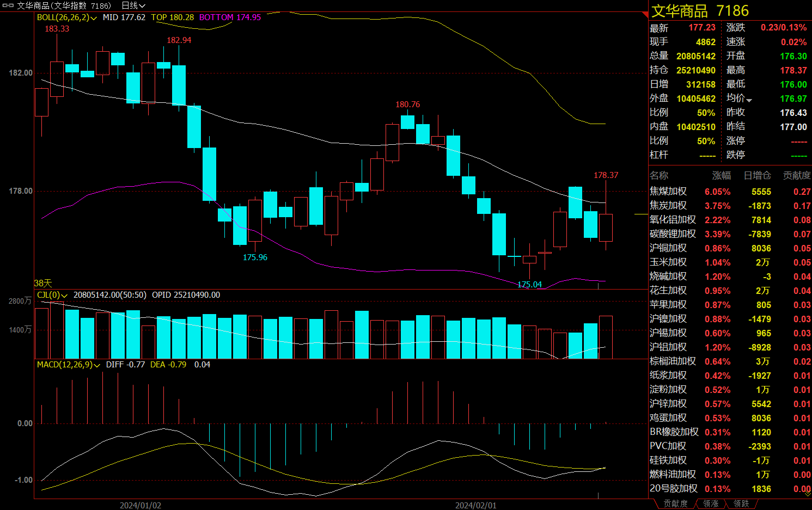Image resolution: width=812 pixels, height=510 pixels.
Task: Open the 日线 period dropdown
Action: coord(133,5)
